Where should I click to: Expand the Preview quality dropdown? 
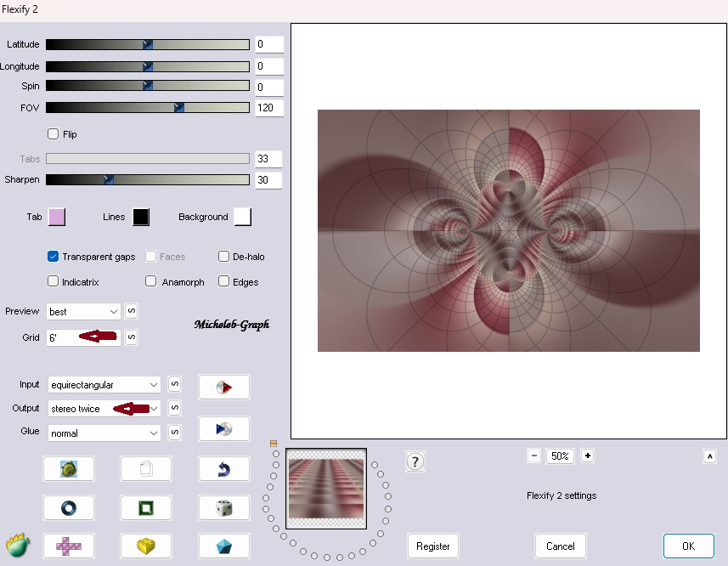84,312
